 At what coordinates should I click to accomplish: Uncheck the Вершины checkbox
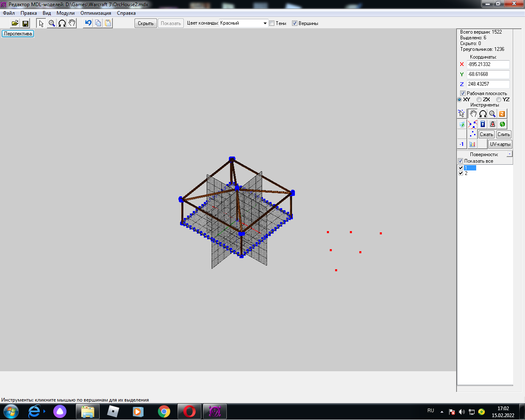point(294,23)
